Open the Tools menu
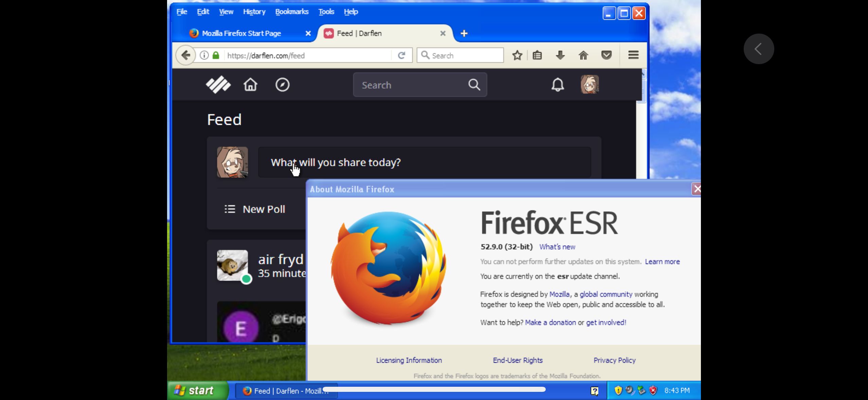The image size is (868, 400). [326, 12]
